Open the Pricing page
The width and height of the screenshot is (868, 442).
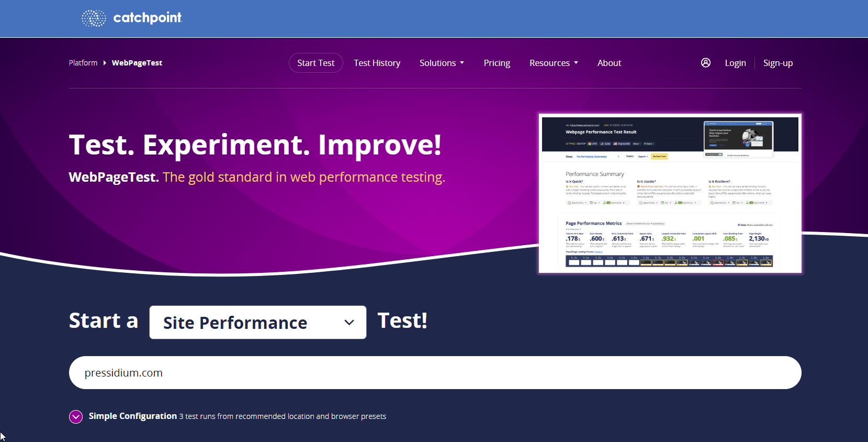pos(497,63)
